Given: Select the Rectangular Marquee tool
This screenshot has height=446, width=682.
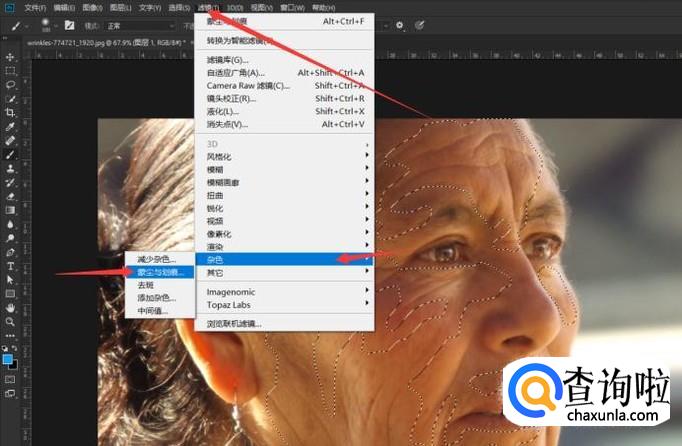Looking at the screenshot, I should click(10, 71).
